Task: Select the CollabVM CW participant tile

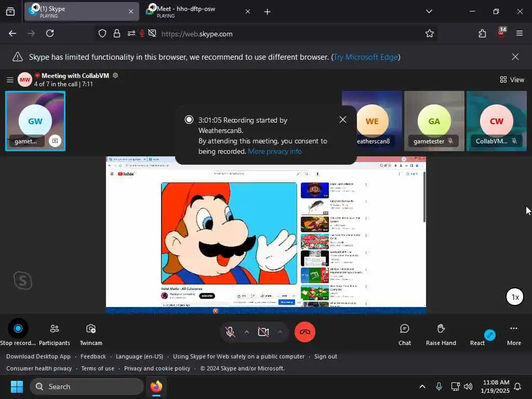Action: coord(496,121)
